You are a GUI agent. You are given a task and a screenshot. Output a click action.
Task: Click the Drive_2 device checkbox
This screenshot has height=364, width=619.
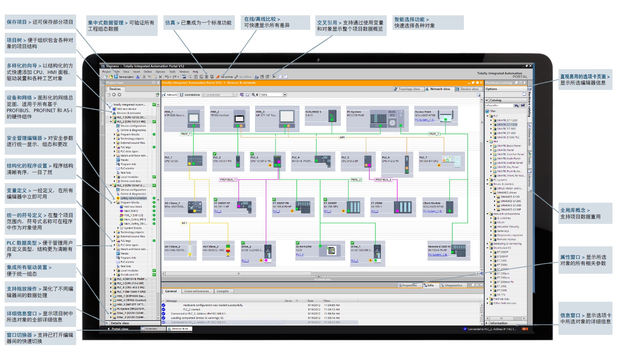(243, 243)
